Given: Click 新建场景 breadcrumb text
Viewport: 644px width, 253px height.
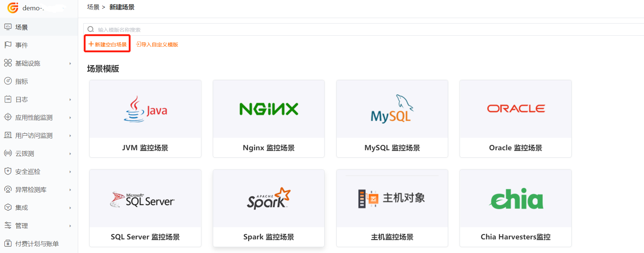Looking at the screenshot, I should [x=122, y=7].
